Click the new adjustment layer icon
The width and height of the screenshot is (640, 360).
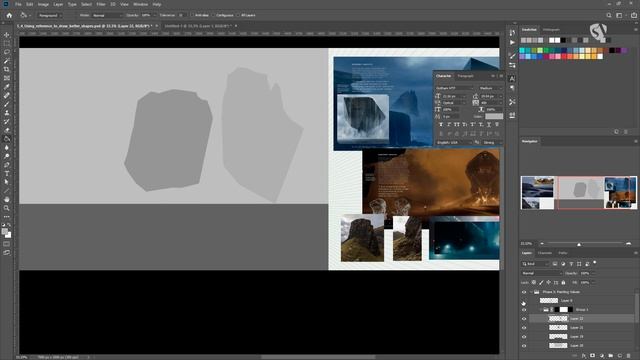coord(602,356)
